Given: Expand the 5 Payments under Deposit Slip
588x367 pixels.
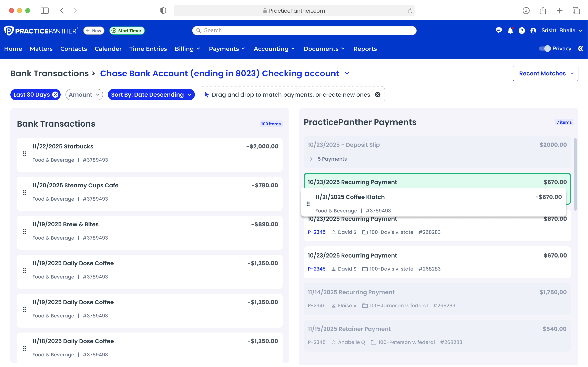Looking at the screenshot, I should tap(311, 159).
